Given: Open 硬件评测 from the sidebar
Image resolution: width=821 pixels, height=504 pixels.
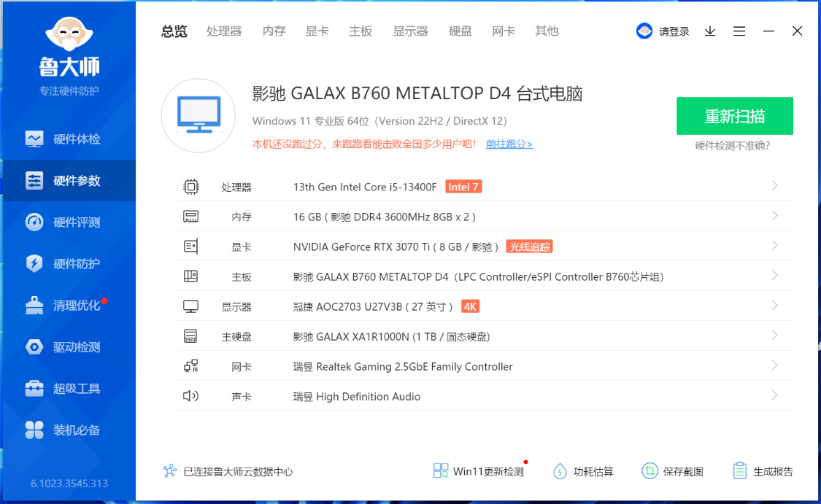Looking at the screenshot, I should point(69,222).
